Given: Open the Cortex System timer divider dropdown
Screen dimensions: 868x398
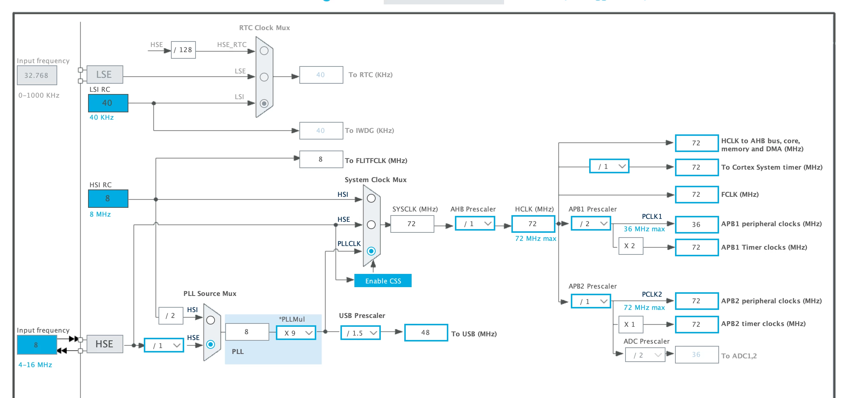Looking at the screenshot, I should tap(609, 166).
